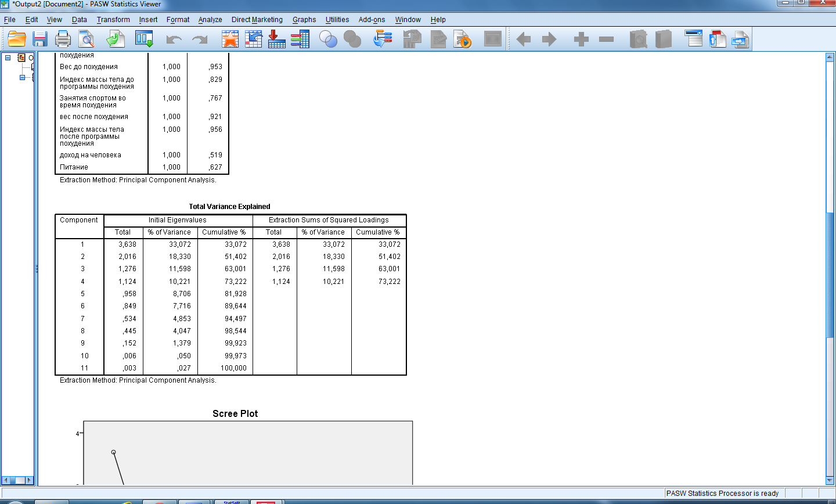The width and height of the screenshot is (836, 504).
Task: Click the Print toolbar icon
Action: point(63,39)
